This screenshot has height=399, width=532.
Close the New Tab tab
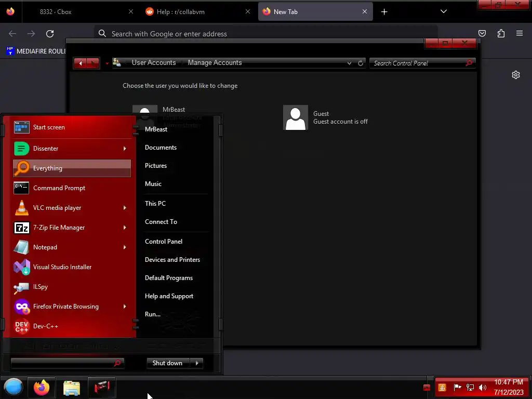click(364, 12)
